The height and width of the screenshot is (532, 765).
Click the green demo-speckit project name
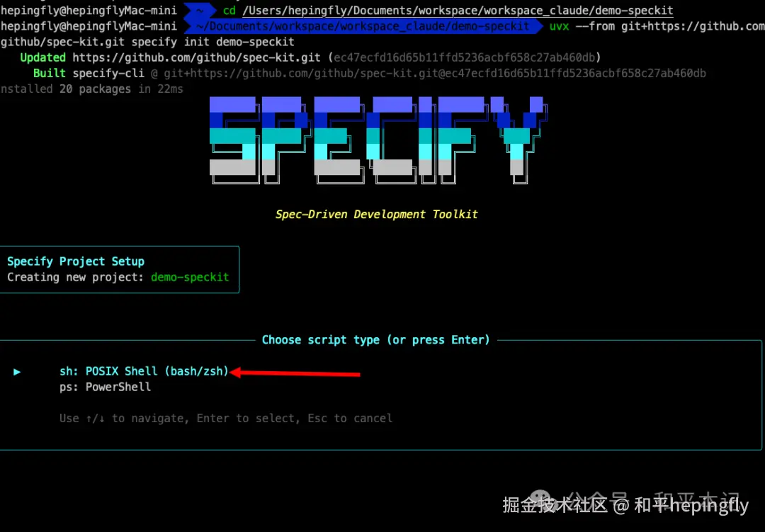pyautogui.click(x=190, y=277)
